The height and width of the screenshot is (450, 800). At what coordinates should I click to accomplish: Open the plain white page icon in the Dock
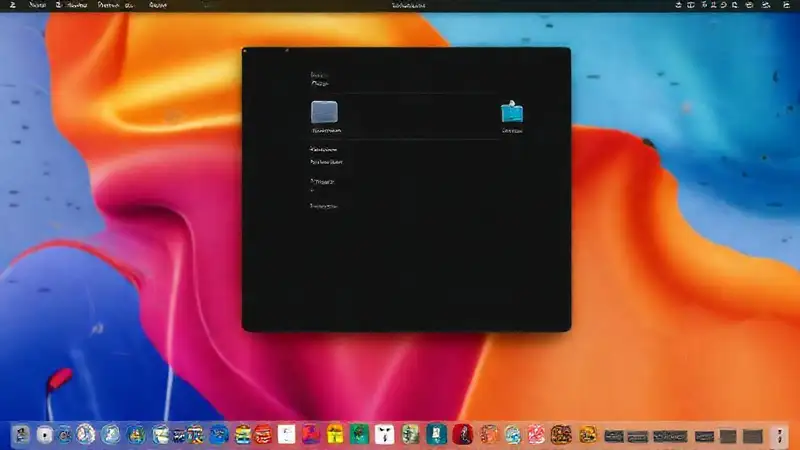(286, 435)
